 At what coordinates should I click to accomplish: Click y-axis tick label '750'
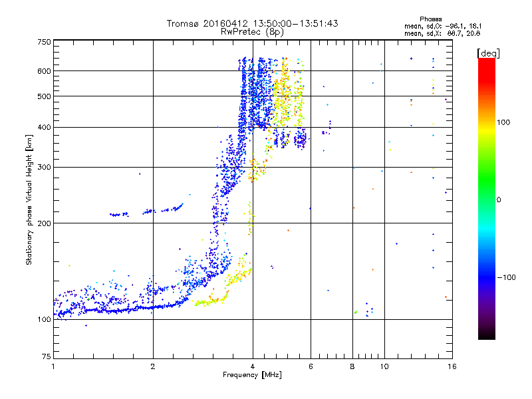[44, 42]
